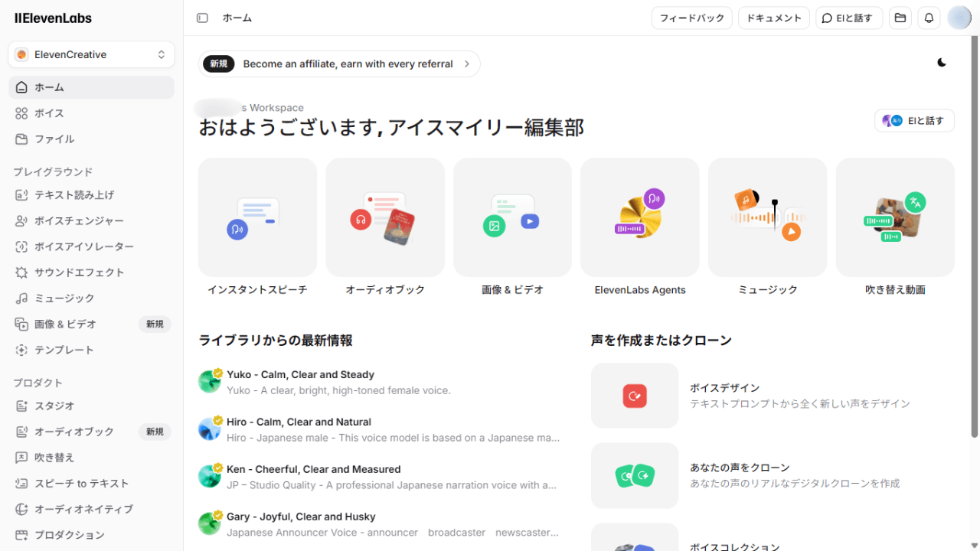The height and width of the screenshot is (551, 980).
Task: Open サウンドエフェクト from the sidebar
Action: (x=79, y=272)
